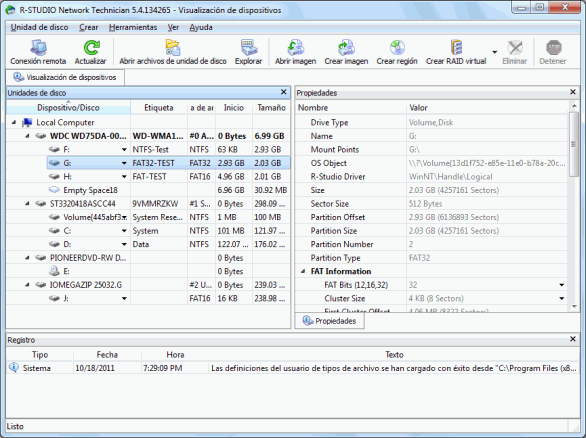Click the Empty Space18 icon
Screen dimensions: 586x438
[x=54, y=190]
